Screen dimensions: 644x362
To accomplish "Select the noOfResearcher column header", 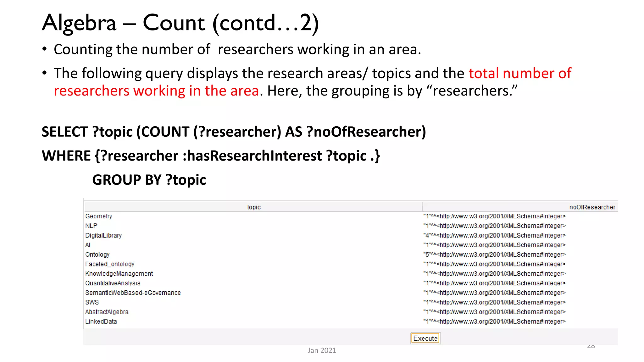I will click(520, 207).
